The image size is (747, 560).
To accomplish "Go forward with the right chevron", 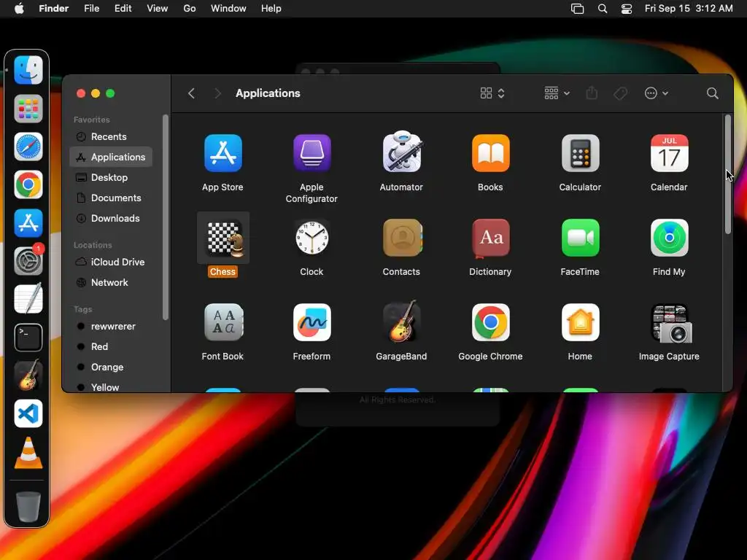I will 217,93.
